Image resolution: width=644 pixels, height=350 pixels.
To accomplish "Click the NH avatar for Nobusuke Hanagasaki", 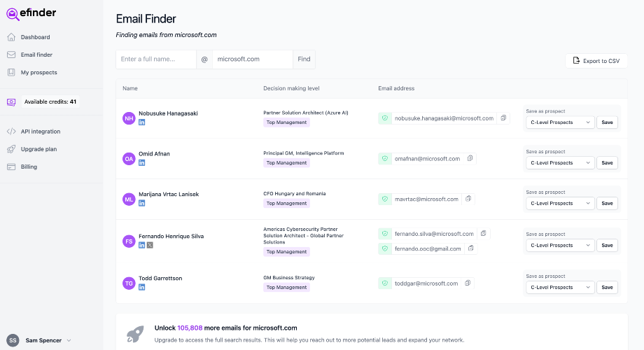I will [129, 118].
